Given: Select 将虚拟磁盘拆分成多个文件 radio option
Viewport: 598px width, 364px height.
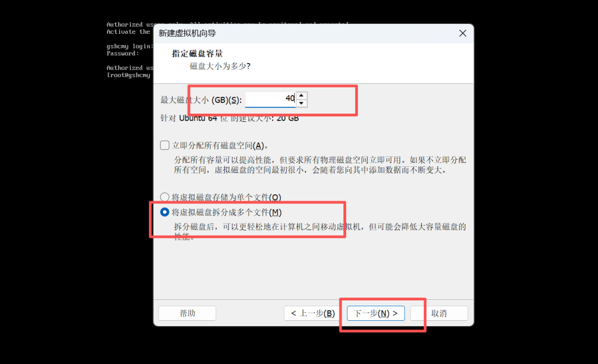Looking at the screenshot, I should 165,212.
